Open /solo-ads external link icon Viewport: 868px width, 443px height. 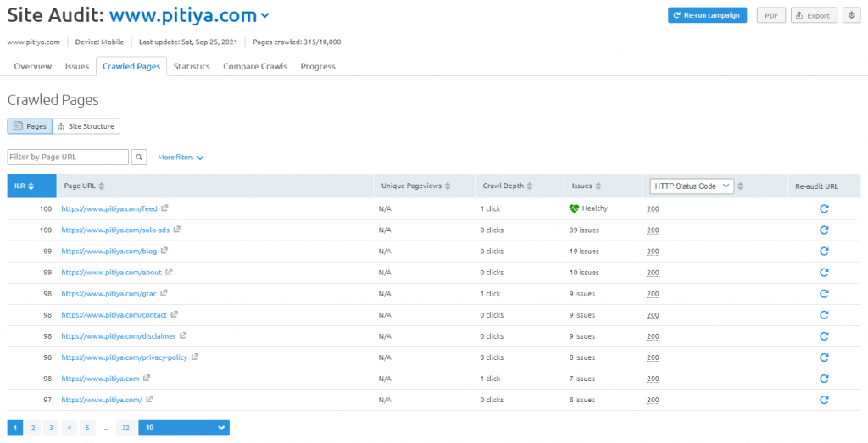click(x=177, y=230)
